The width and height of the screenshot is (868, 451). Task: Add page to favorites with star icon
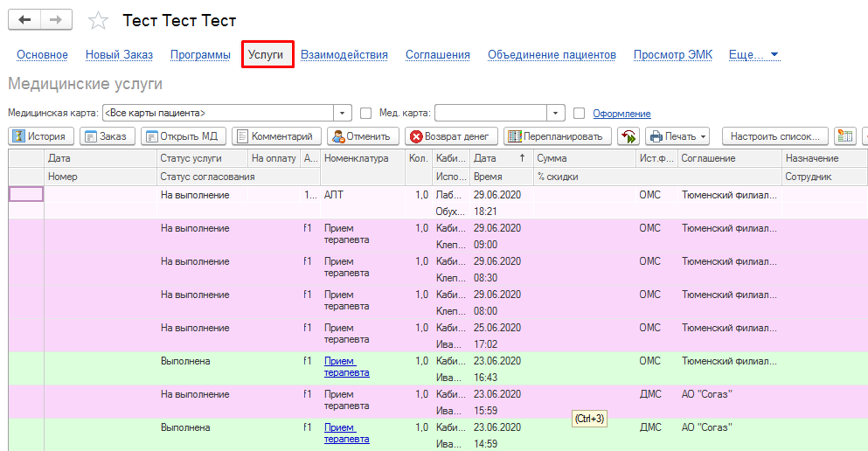coord(99,21)
